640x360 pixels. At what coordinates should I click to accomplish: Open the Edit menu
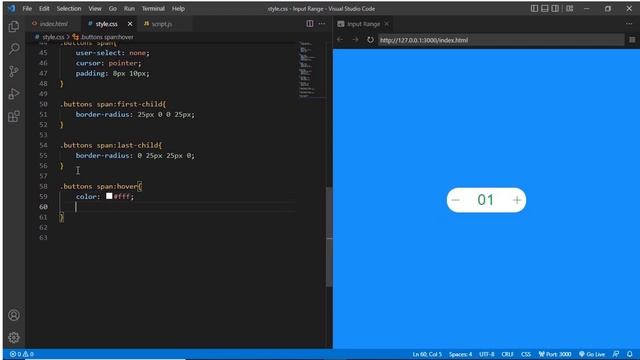[x=44, y=8]
